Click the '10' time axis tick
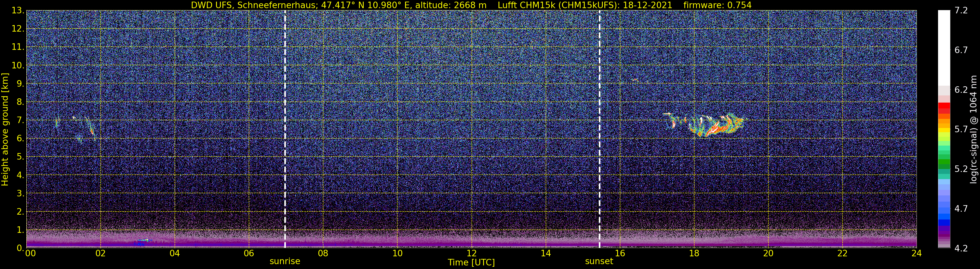 tap(397, 253)
